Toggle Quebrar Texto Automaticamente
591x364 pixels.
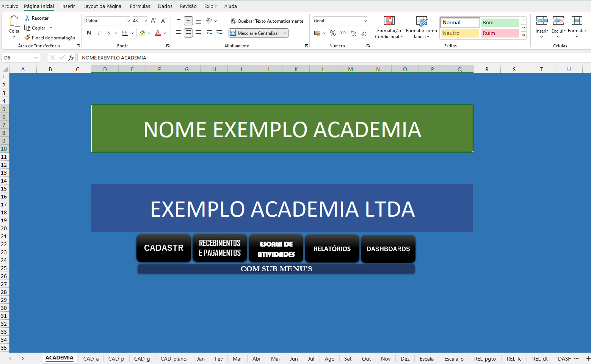coord(267,21)
